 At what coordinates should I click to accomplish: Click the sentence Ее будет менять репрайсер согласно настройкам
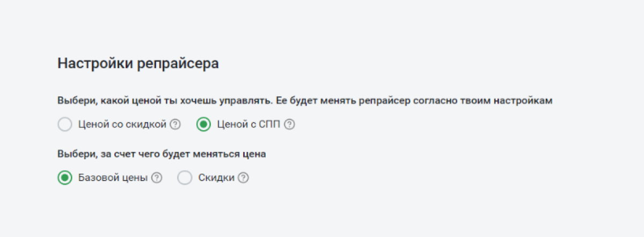(x=416, y=100)
